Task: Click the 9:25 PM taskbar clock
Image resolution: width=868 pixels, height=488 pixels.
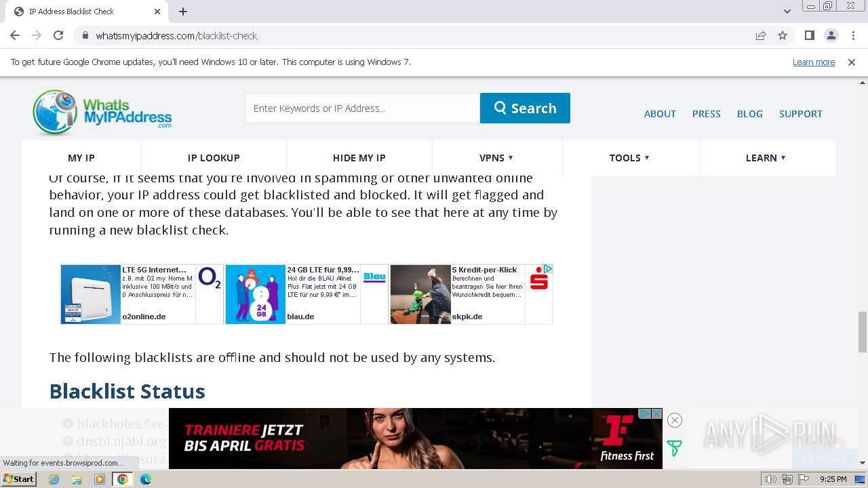Action: point(833,479)
